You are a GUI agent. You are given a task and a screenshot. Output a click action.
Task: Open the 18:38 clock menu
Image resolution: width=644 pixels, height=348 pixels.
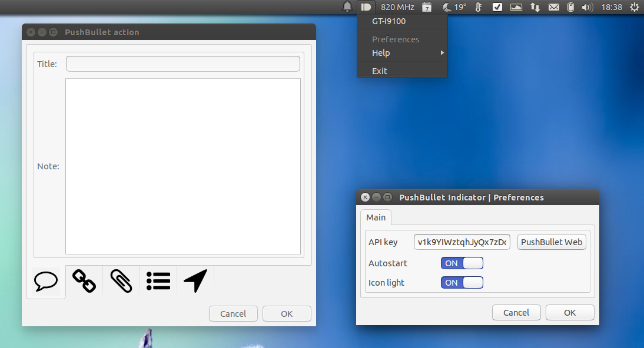tap(612, 7)
